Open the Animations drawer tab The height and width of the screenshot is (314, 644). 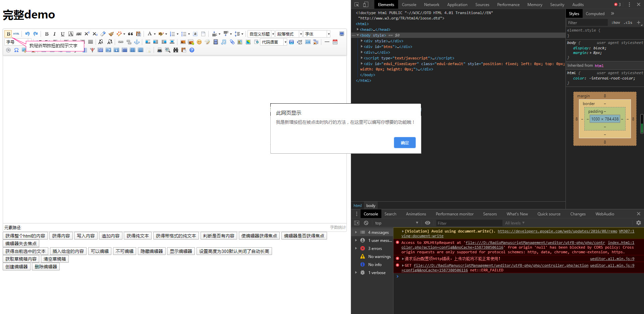pyautogui.click(x=416, y=214)
